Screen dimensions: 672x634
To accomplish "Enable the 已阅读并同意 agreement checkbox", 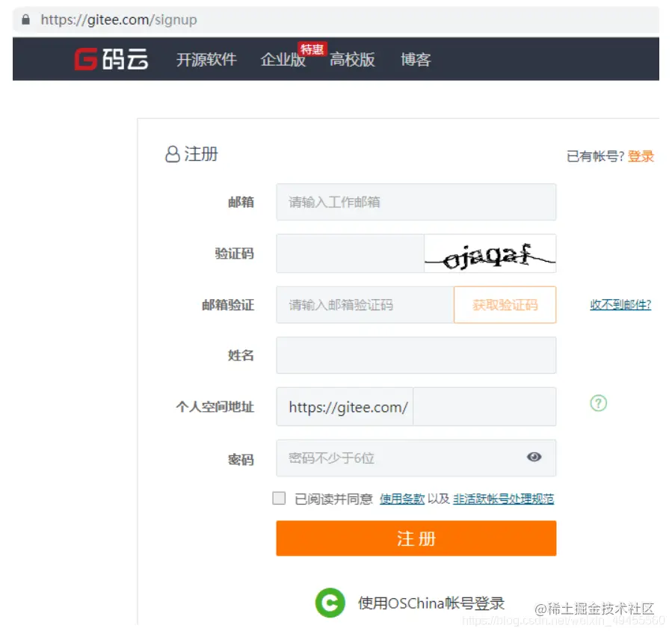I will (279, 498).
